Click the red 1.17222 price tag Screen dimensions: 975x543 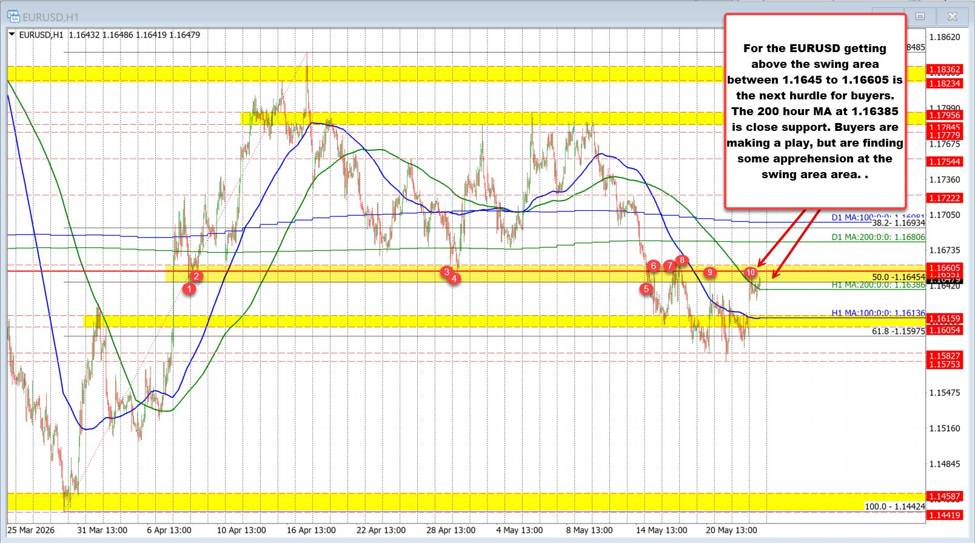click(x=945, y=198)
